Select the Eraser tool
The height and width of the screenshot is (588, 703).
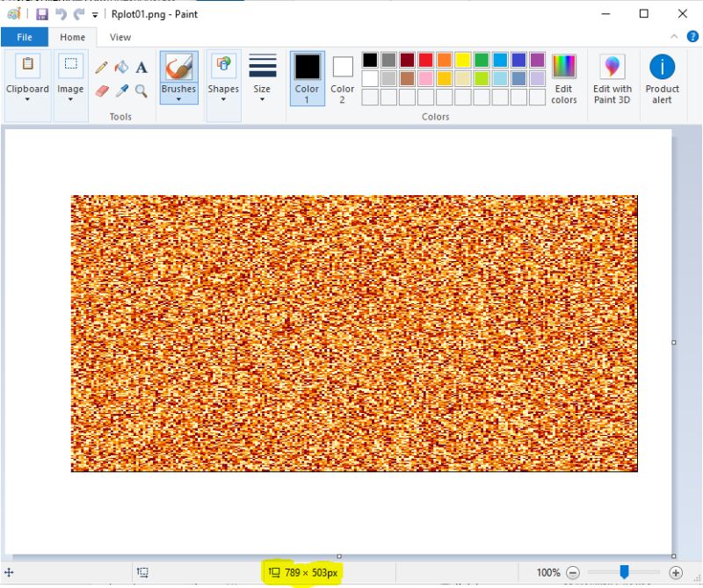[x=101, y=90]
